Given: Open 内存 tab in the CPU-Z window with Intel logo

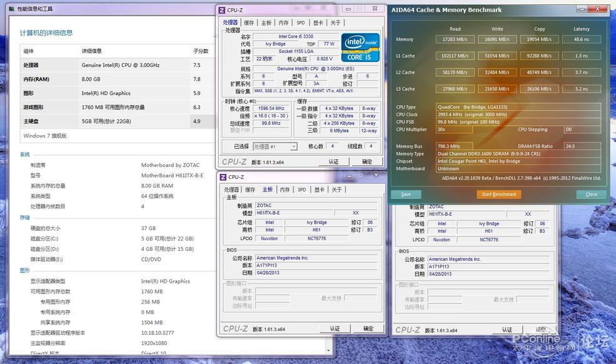Looking at the screenshot, I should pos(284,23).
